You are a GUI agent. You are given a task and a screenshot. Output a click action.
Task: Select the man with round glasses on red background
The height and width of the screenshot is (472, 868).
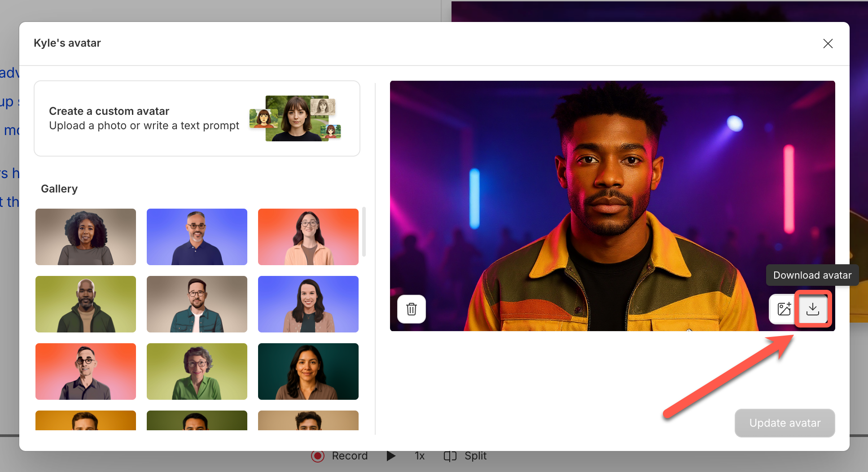coord(85,371)
